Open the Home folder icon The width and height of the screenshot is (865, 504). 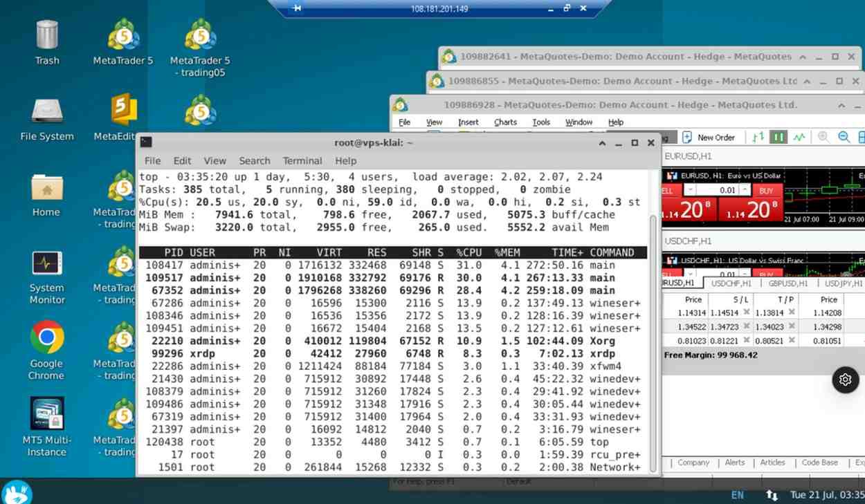point(46,194)
